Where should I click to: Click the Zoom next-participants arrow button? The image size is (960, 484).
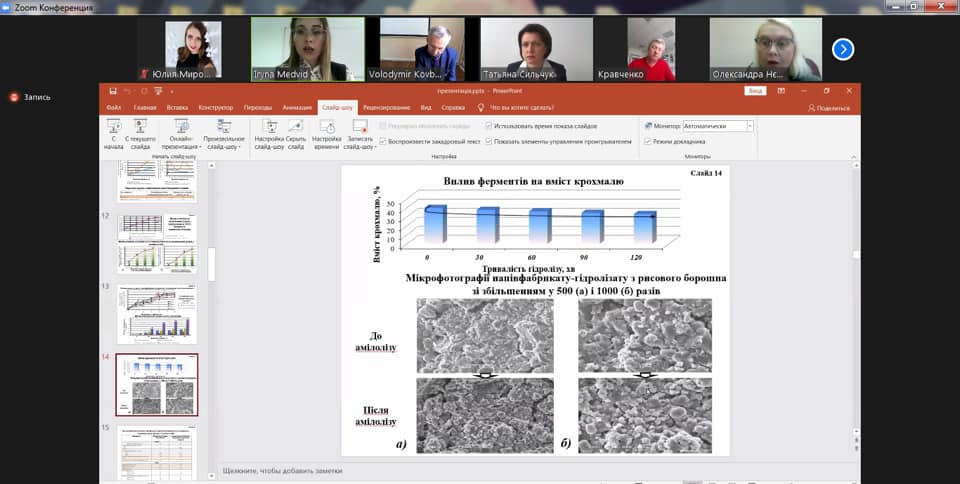point(843,48)
